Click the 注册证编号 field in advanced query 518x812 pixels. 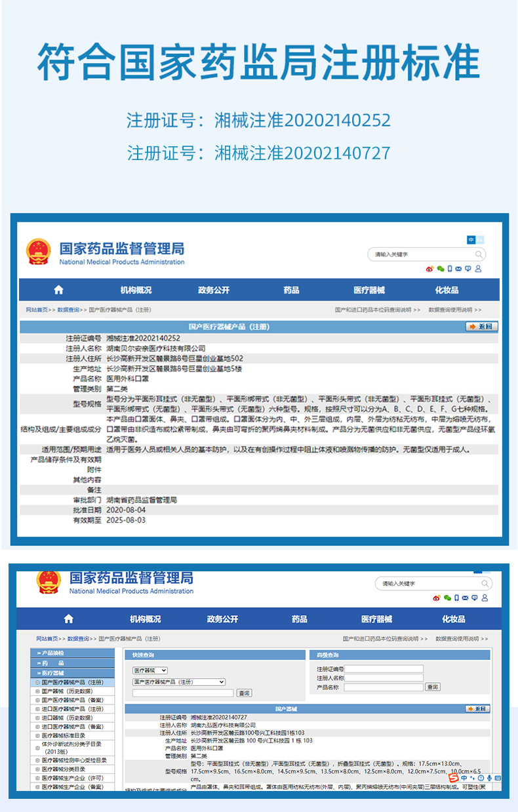point(384,669)
